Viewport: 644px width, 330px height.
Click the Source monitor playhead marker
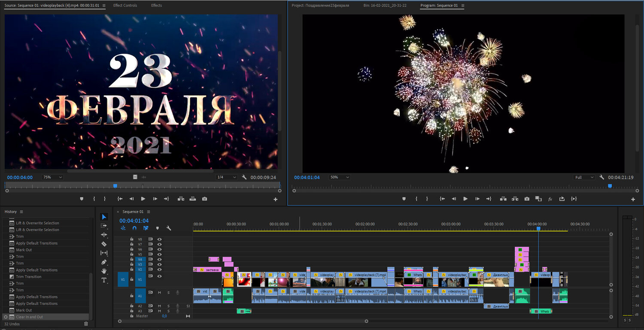115,186
